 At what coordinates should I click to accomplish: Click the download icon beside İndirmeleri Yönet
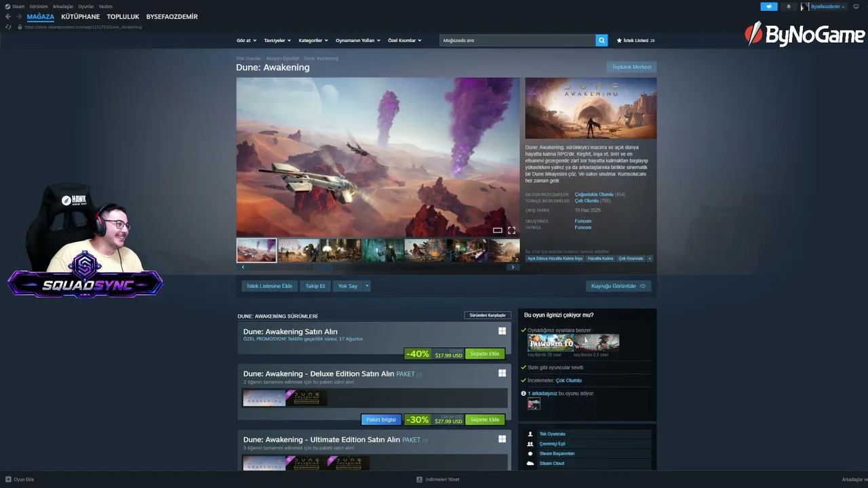420,479
